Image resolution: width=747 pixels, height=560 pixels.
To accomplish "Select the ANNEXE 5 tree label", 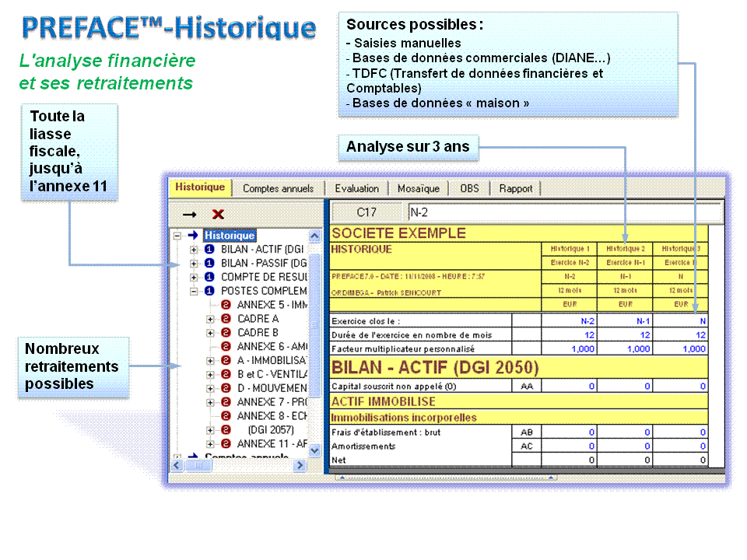I will pos(272,305).
